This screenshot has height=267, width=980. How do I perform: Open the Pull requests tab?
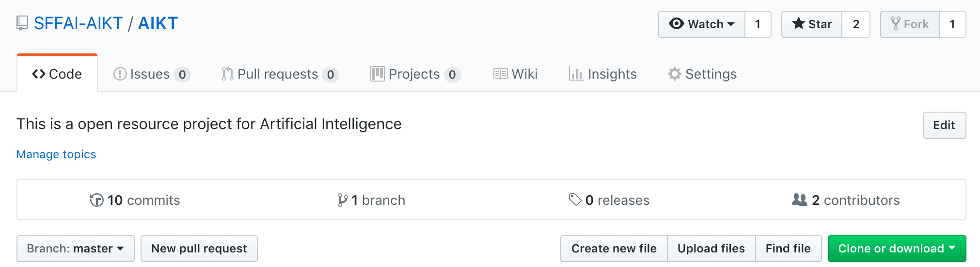(280, 74)
